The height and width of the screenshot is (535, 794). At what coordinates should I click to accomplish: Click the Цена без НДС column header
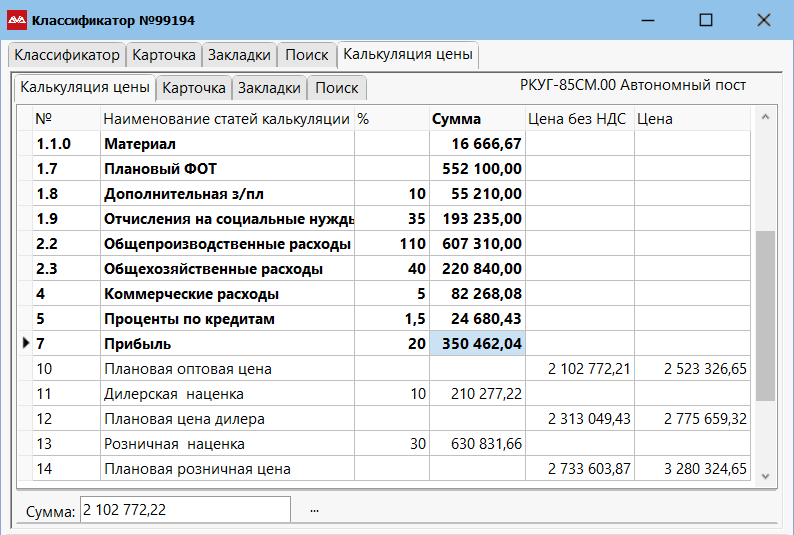(x=579, y=119)
